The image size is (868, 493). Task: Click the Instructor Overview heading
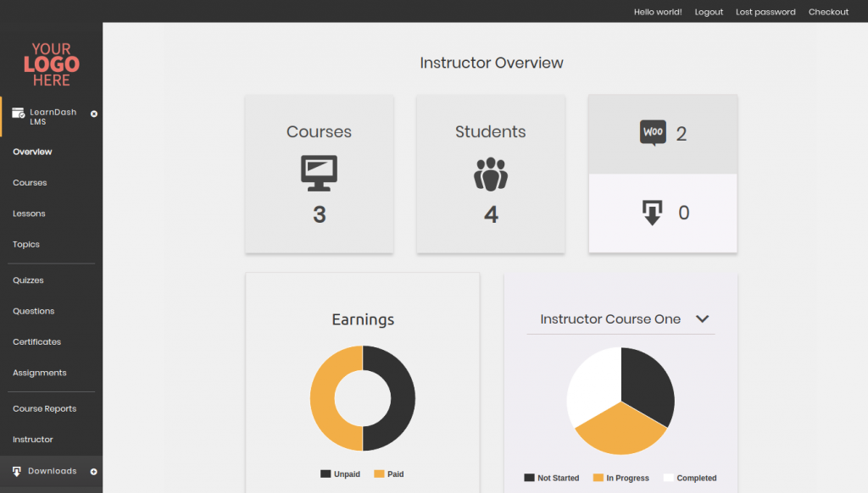coord(492,63)
